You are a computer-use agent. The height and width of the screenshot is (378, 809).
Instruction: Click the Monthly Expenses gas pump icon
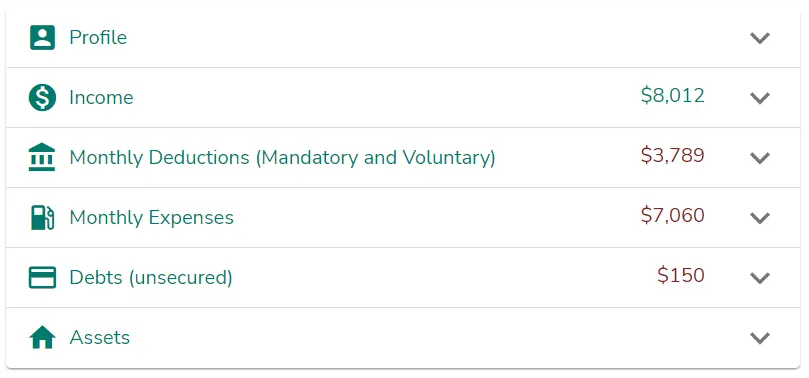[42, 217]
